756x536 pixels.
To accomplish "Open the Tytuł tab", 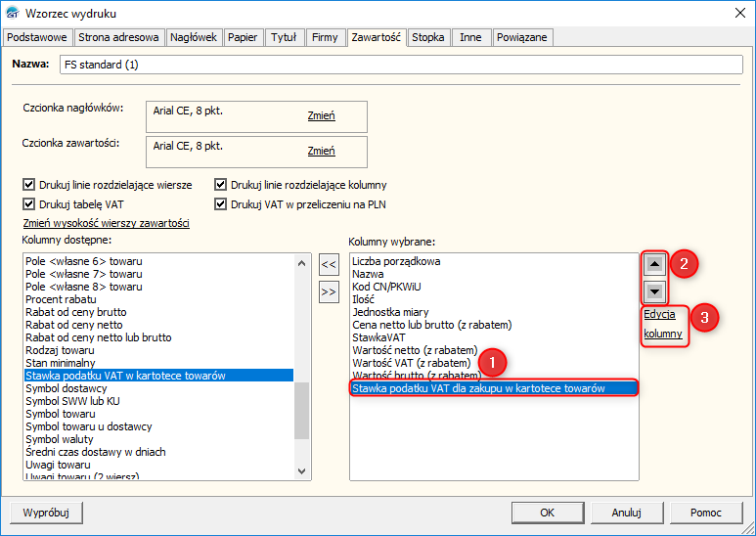I will pos(284,37).
